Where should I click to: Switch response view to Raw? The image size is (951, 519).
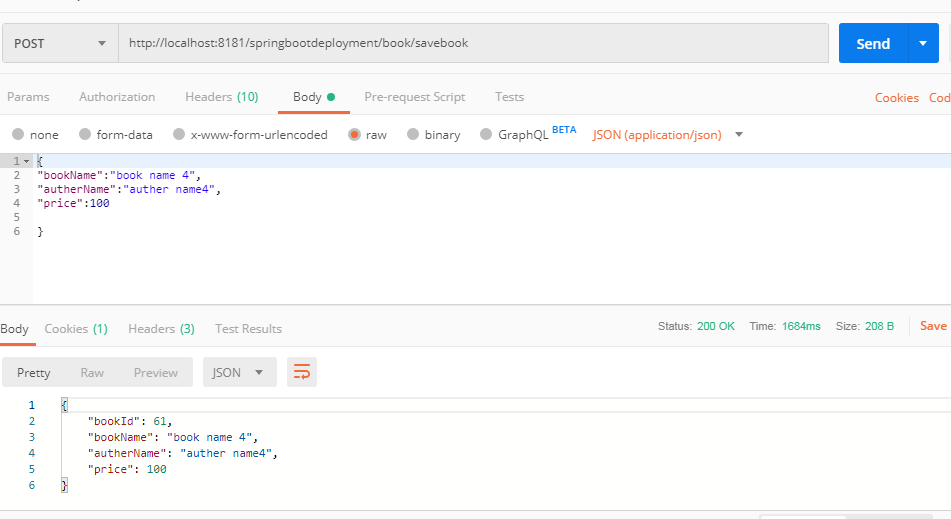tap(92, 372)
